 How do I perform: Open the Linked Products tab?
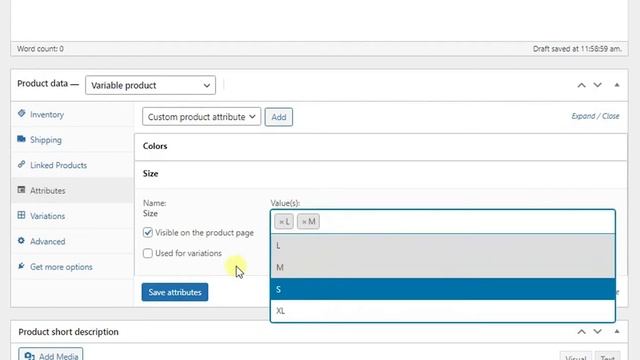click(72, 165)
